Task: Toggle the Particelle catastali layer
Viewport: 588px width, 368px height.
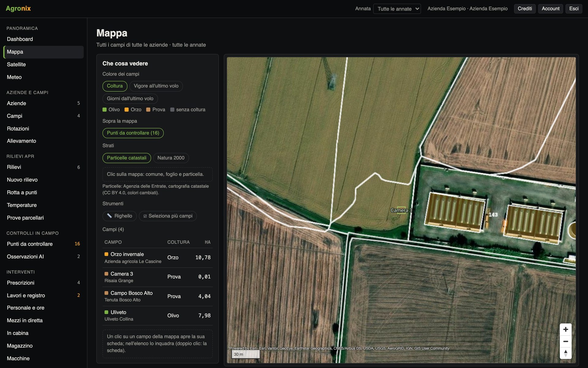Action: tap(126, 158)
